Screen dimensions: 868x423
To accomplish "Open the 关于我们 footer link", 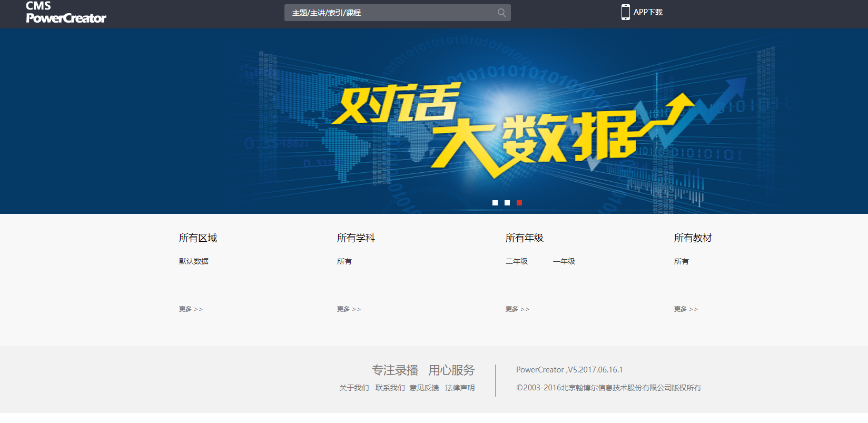I will coord(354,388).
